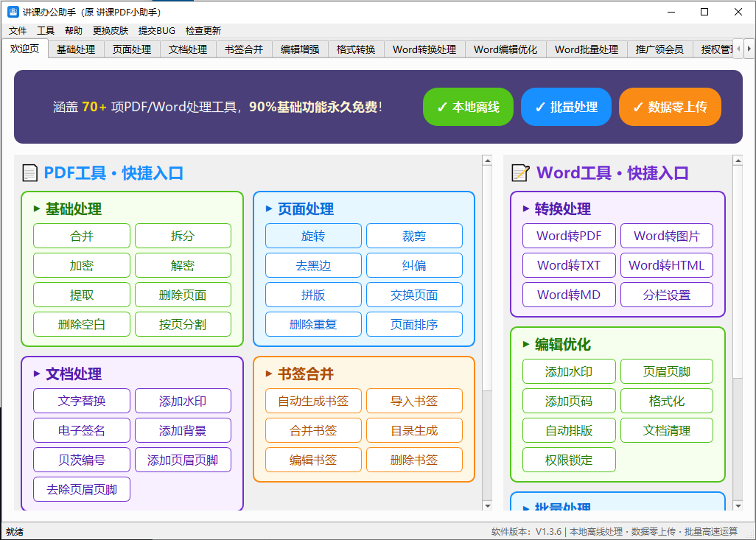Click the Word转MD button

pos(569,295)
